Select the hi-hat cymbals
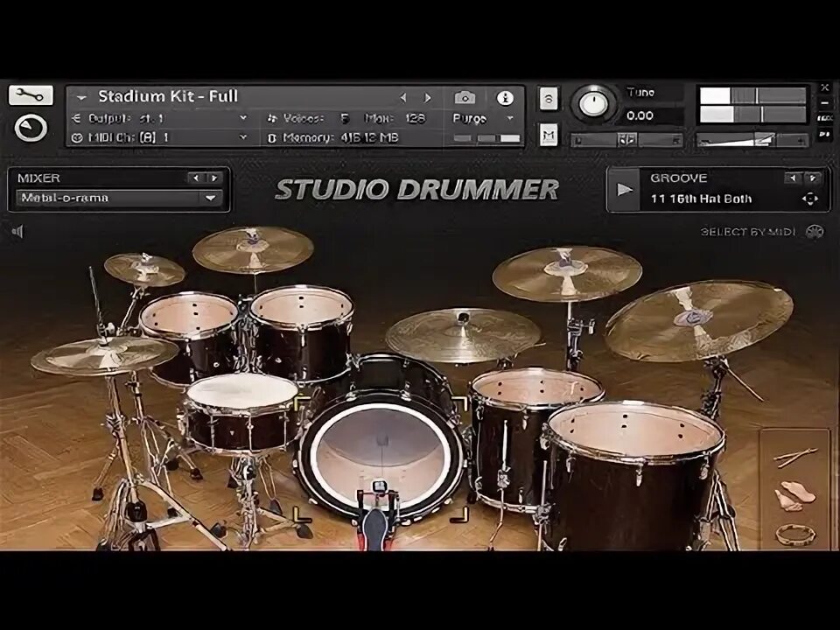Viewport: 840px width, 630px height. [104, 354]
